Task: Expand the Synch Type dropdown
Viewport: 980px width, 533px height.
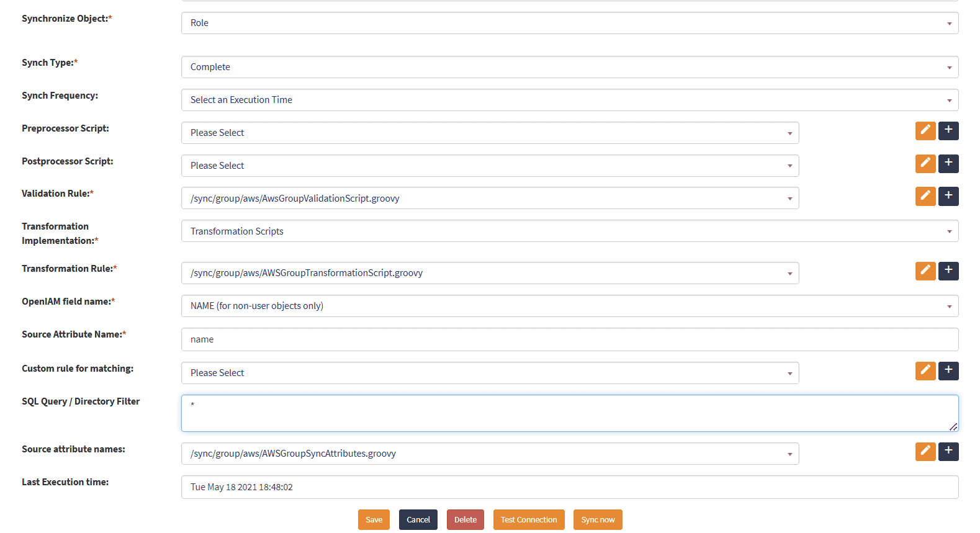Action: [x=569, y=67]
